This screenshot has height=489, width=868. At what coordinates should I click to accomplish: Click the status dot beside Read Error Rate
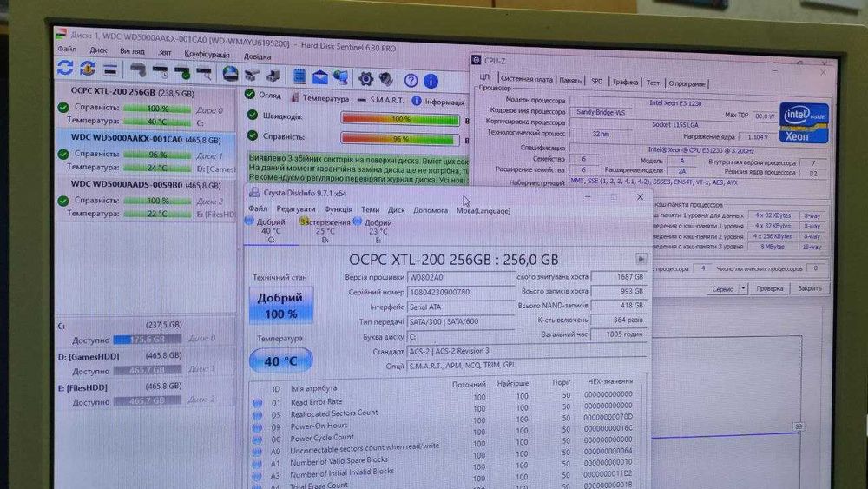pyautogui.click(x=258, y=403)
